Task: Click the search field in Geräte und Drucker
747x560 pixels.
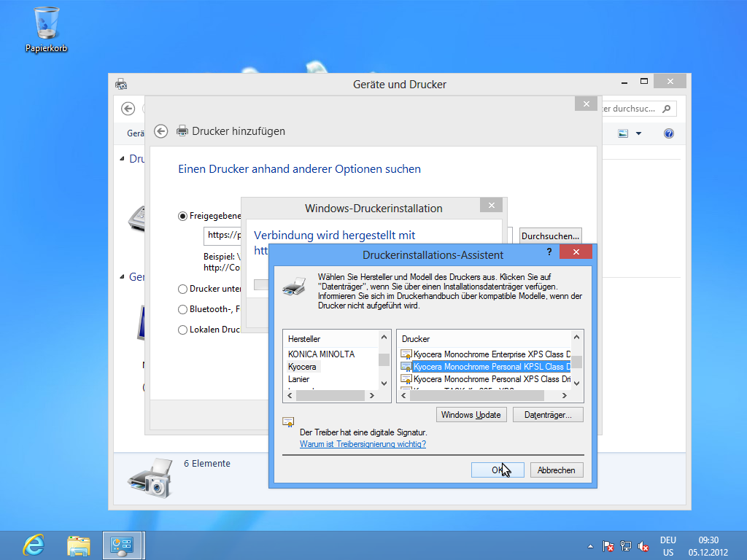Action: (x=638, y=109)
